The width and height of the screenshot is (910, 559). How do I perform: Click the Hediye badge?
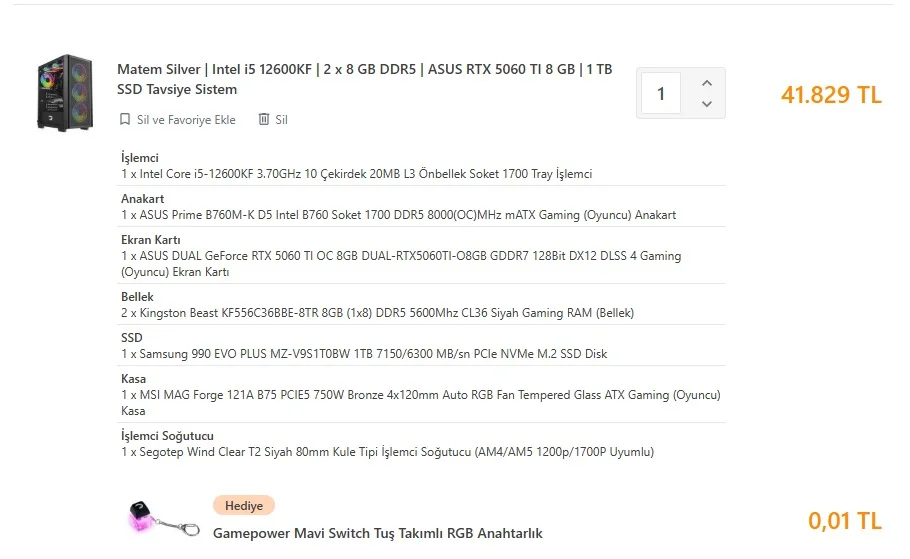tap(244, 506)
